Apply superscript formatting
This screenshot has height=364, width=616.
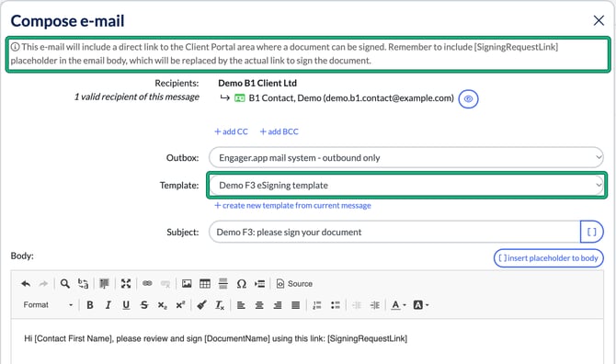180,305
